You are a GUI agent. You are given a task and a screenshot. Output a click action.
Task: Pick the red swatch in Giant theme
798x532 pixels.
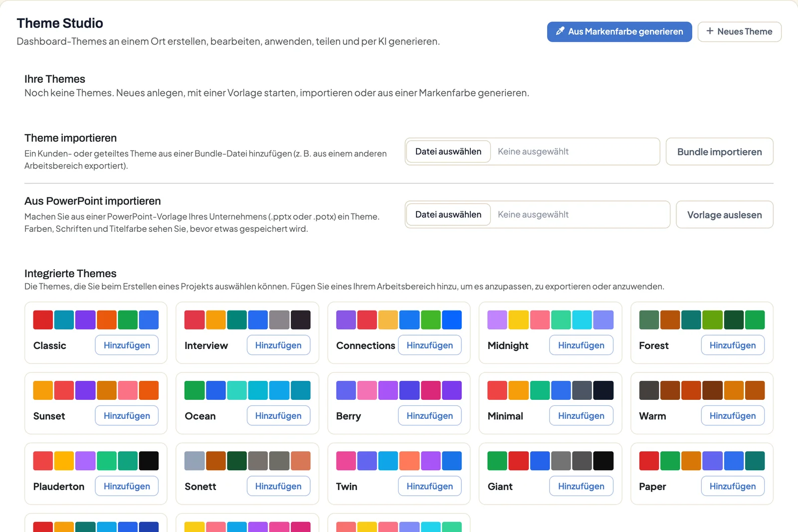(519, 461)
